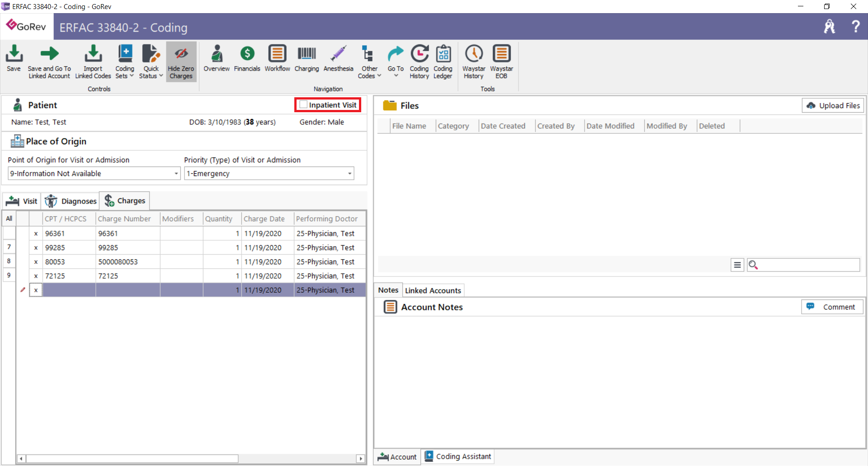
Task: Remove charge row 80053 with x
Action: [36, 262]
